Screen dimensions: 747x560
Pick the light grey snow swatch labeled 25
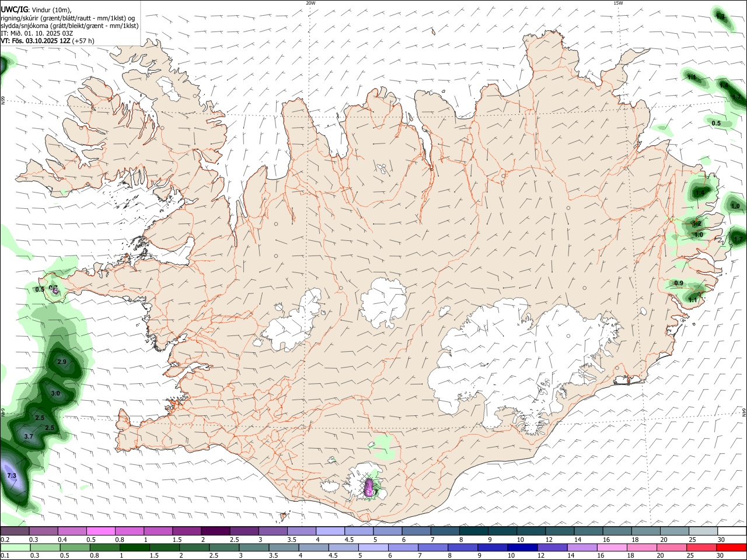pos(703,531)
